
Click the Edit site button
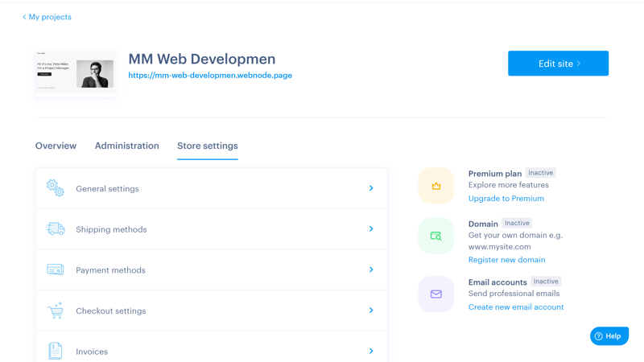(558, 64)
